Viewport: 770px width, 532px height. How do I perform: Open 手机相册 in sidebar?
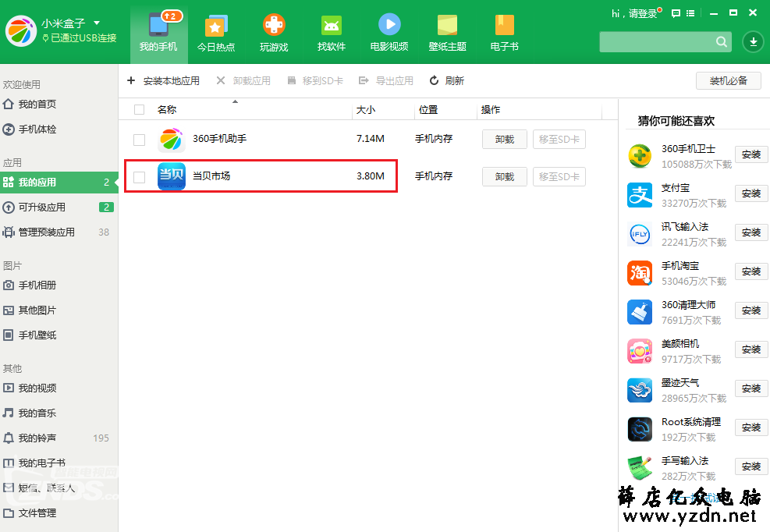[x=30, y=285]
